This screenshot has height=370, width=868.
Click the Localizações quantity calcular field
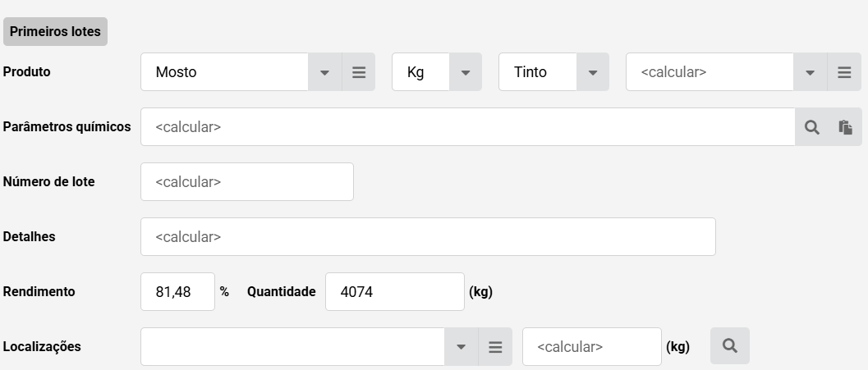coord(592,347)
